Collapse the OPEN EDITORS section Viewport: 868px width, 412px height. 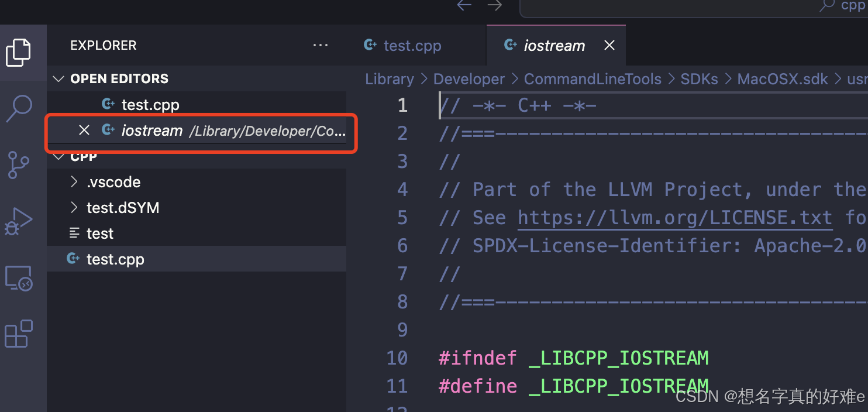[58, 78]
